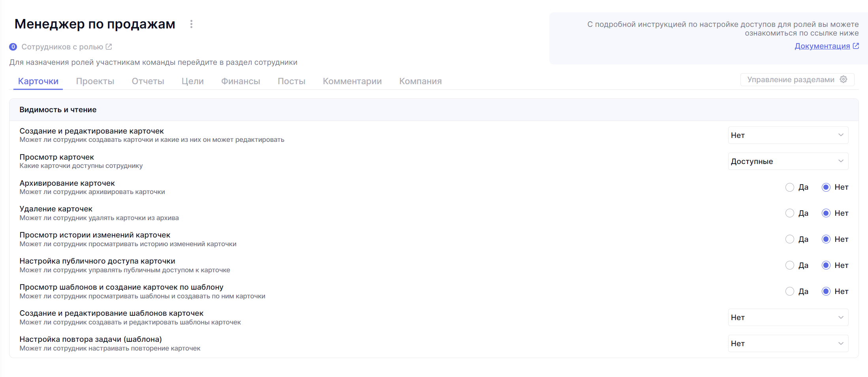Open the Финансы tab
Screen dimensions: 868x377
[240, 81]
